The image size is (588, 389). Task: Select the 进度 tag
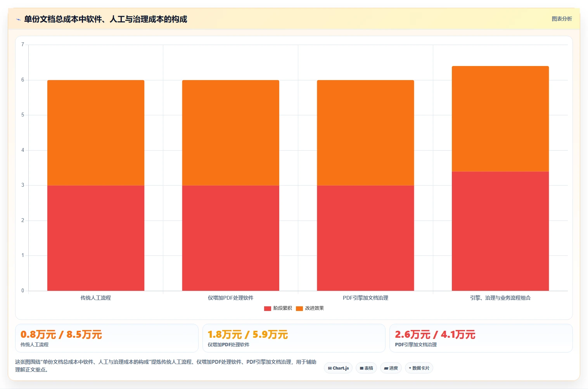tap(391, 368)
